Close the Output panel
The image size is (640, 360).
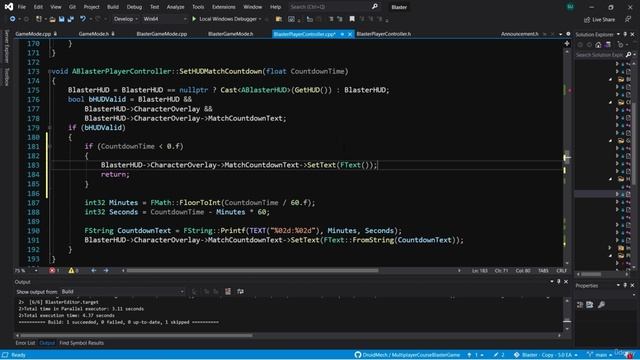coord(566,281)
